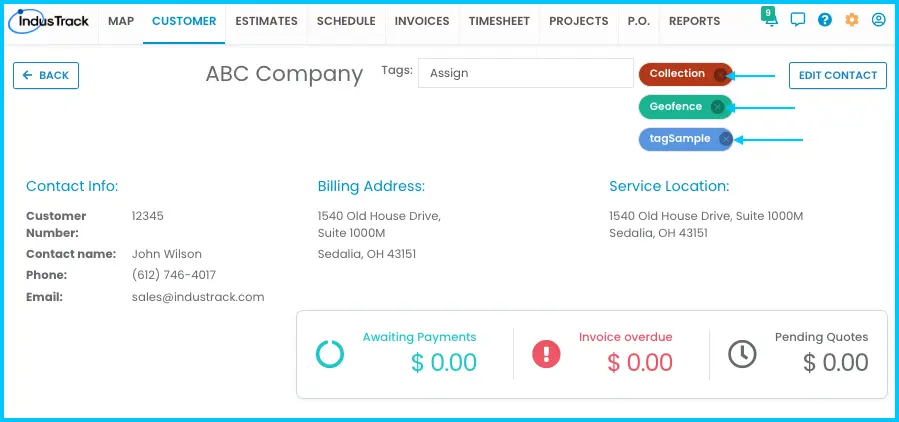The width and height of the screenshot is (899, 422).
Task: Open the INVOICES tab
Action: click(422, 21)
